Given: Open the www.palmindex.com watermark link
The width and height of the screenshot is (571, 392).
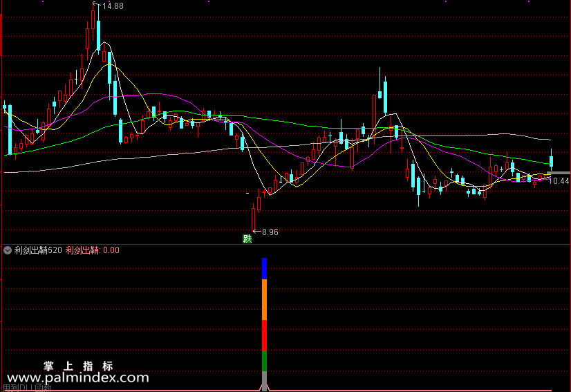Looking at the screenshot, I should pyautogui.click(x=78, y=377).
